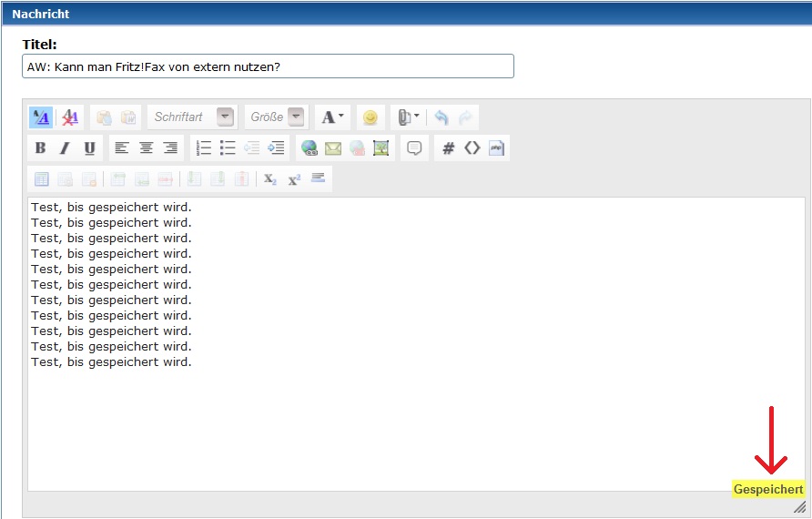Insert a smiley via the smiley icon
This screenshot has width=812, height=519.
point(370,117)
